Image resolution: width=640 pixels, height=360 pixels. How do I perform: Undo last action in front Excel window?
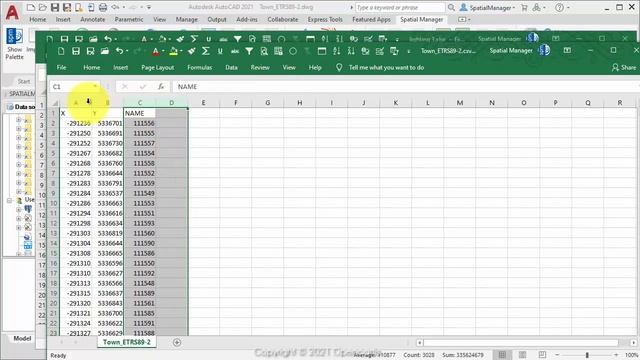[x=119, y=51]
